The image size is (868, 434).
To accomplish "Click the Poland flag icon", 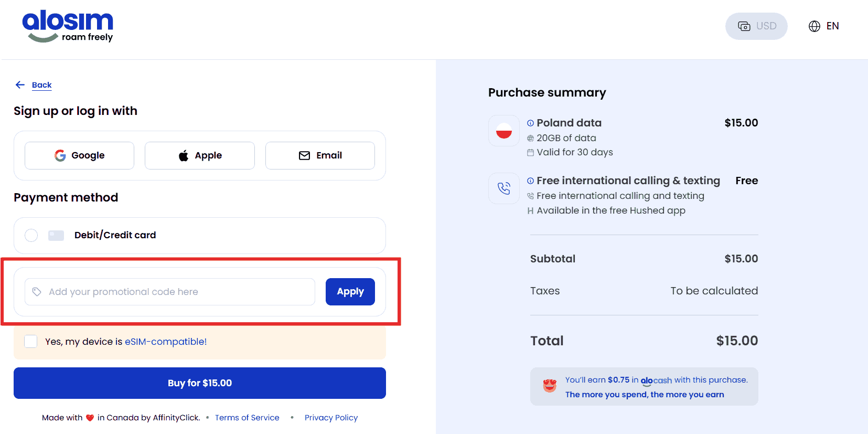I will pos(503,131).
